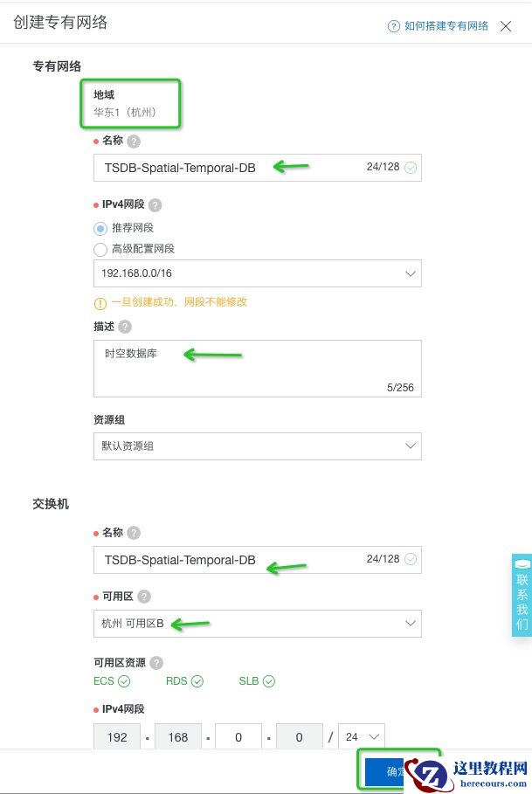532x794 pixels.
Task: Select the 推荐网段 radio button
Action: click(x=98, y=228)
